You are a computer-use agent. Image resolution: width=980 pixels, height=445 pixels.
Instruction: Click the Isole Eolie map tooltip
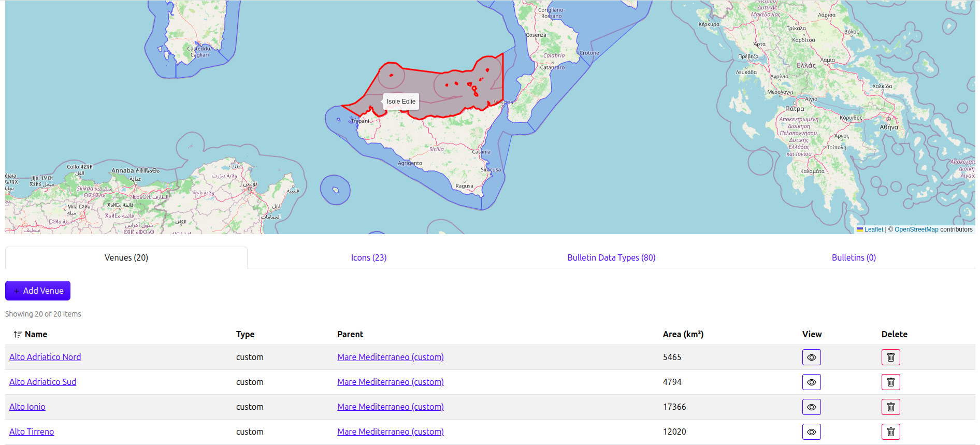click(401, 102)
